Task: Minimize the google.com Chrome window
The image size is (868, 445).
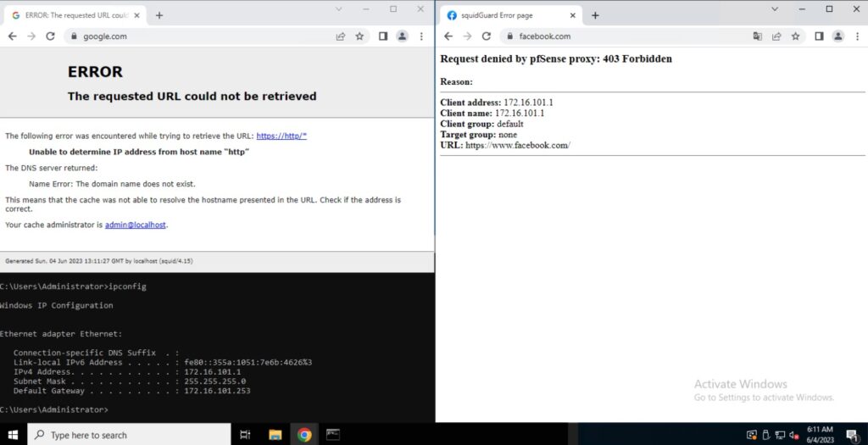Action: (x=366, y=8)
